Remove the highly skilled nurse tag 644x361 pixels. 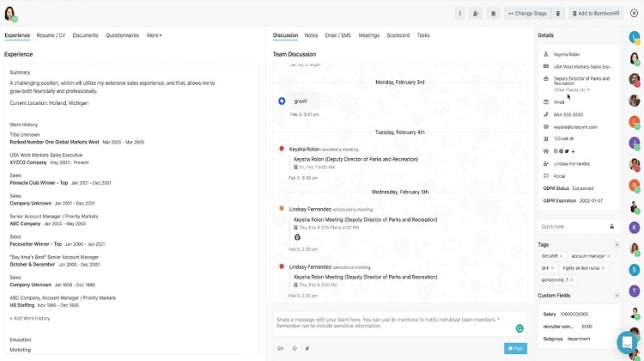pyautogui.click(x=603, y=268)
